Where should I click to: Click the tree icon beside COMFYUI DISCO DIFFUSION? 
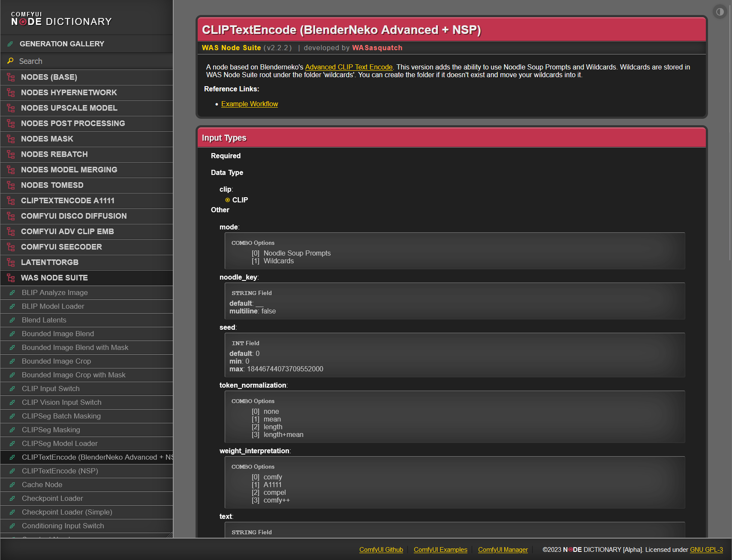[11, 216]
